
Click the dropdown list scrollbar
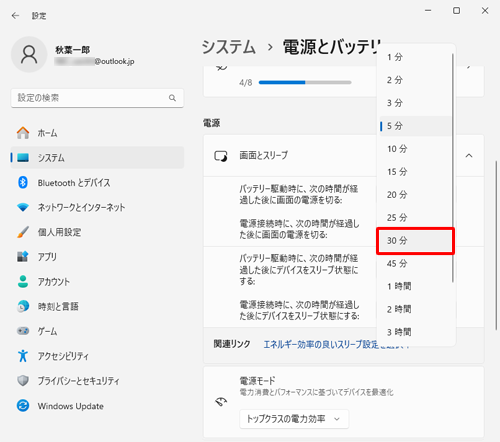tap(453, 168)
